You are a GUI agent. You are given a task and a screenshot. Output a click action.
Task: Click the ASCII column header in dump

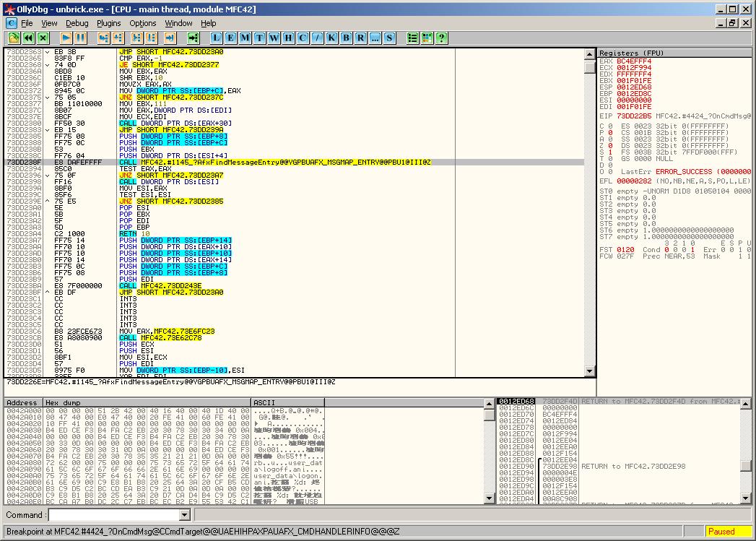(x=288, y=402)
